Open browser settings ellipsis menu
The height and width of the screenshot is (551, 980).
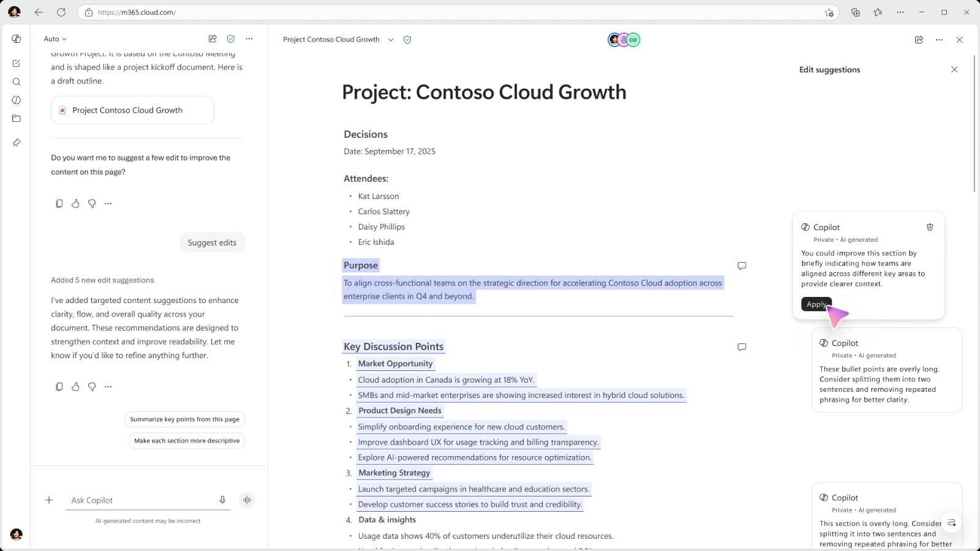point(900,12)
